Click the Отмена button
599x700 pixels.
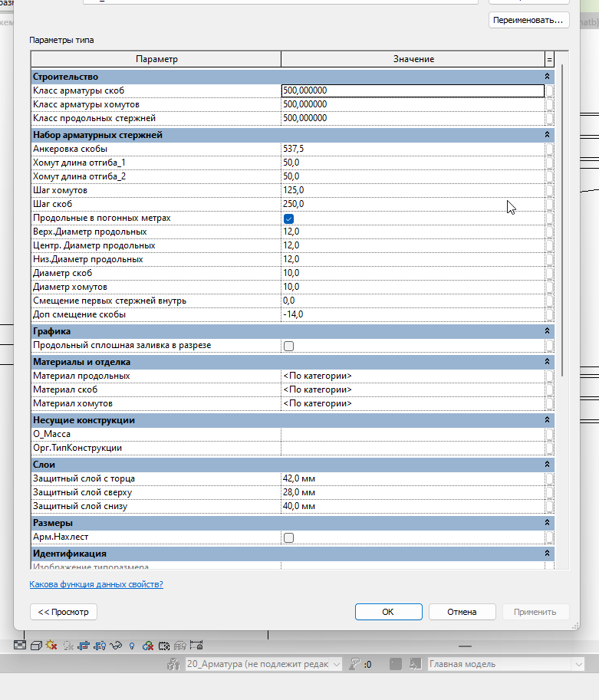(462, 612)
